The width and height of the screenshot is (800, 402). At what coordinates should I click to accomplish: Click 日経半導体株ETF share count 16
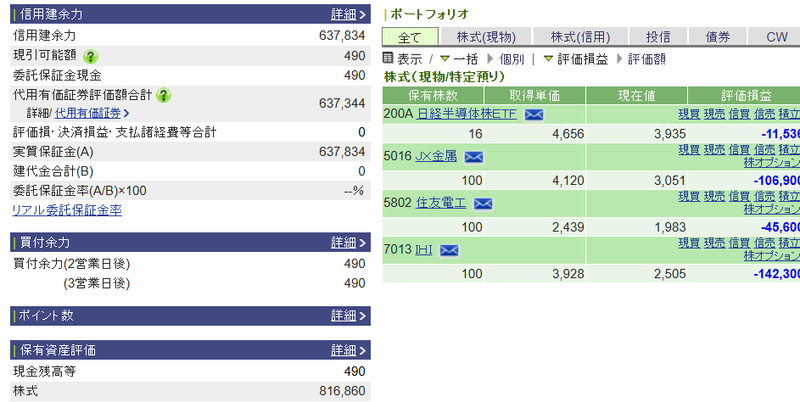click(475, 134)
